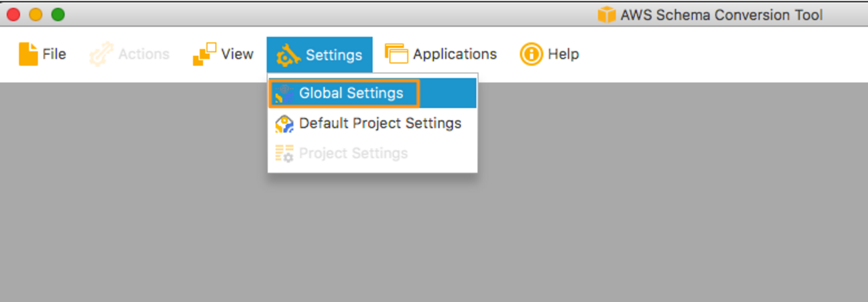Open the File menu label
This screenshot has width=868, height=302.
click(54, 54)
